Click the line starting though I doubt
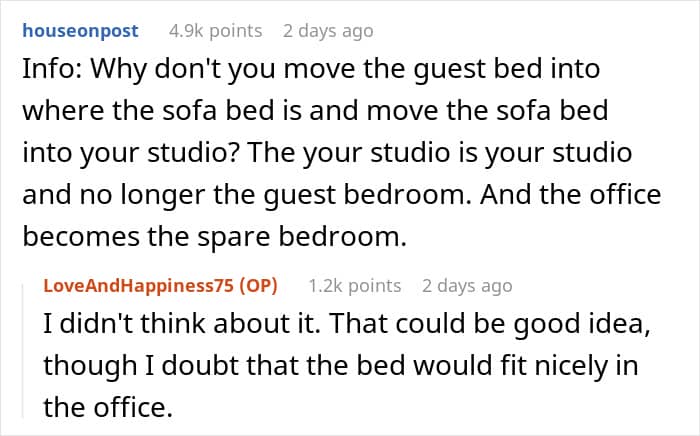The image size is (700, 436). pos(341,366)
